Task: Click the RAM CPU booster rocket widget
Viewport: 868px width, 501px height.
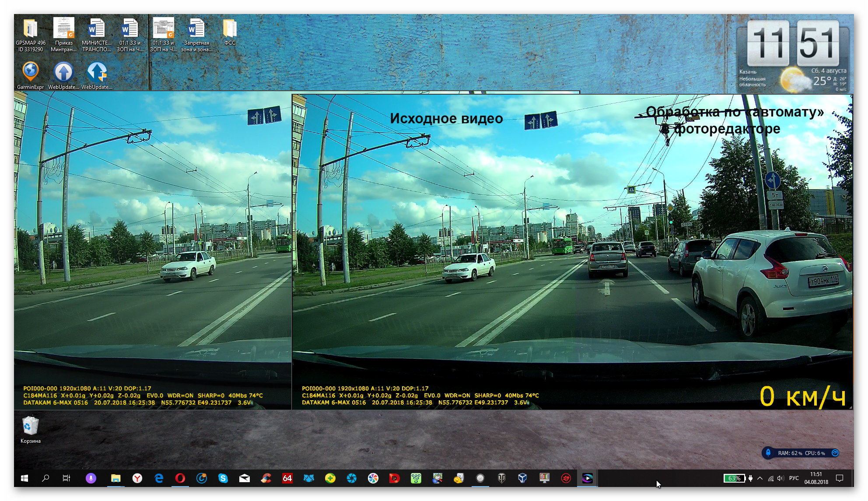Action: (x=768, y=453)
